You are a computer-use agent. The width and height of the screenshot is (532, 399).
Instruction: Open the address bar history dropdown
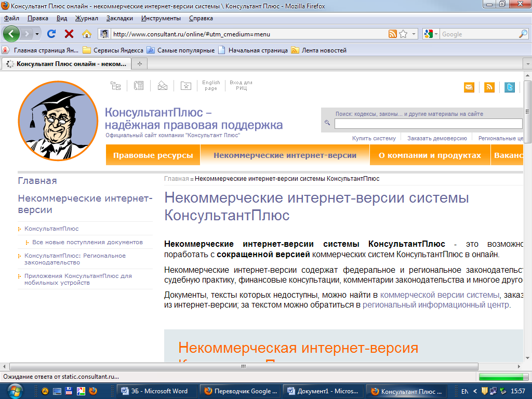pos(414,34)
